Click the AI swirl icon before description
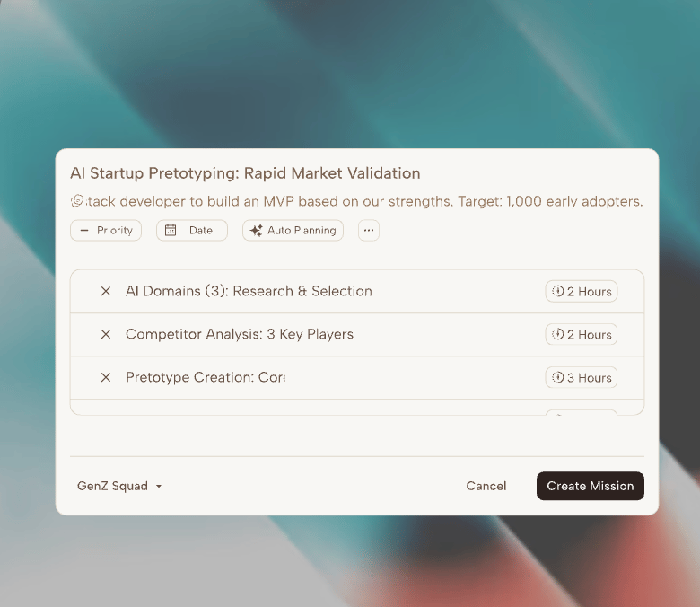Viewport: 700px width, 607px height. [77, 201]
